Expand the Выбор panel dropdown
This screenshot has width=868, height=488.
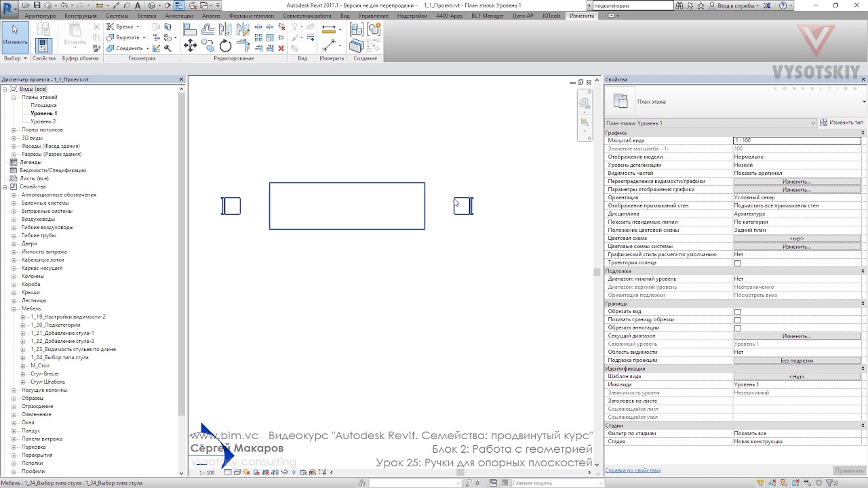pos(16,58)
